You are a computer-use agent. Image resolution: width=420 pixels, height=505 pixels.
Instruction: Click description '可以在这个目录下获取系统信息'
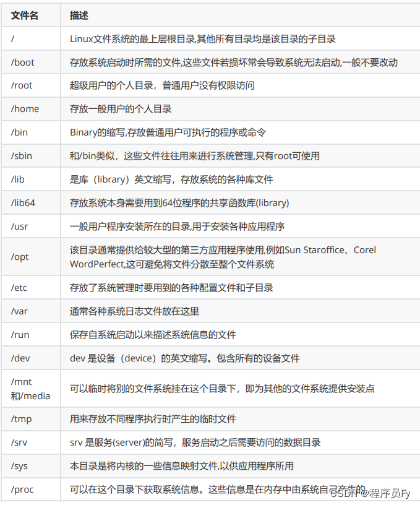click(x=218, y=490)
